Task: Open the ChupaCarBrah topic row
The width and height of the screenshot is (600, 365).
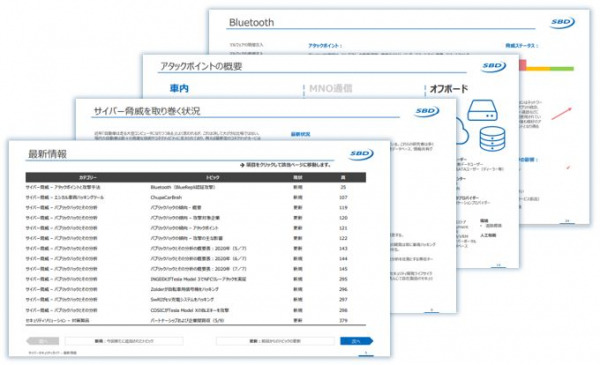Action: click(195, 197)
